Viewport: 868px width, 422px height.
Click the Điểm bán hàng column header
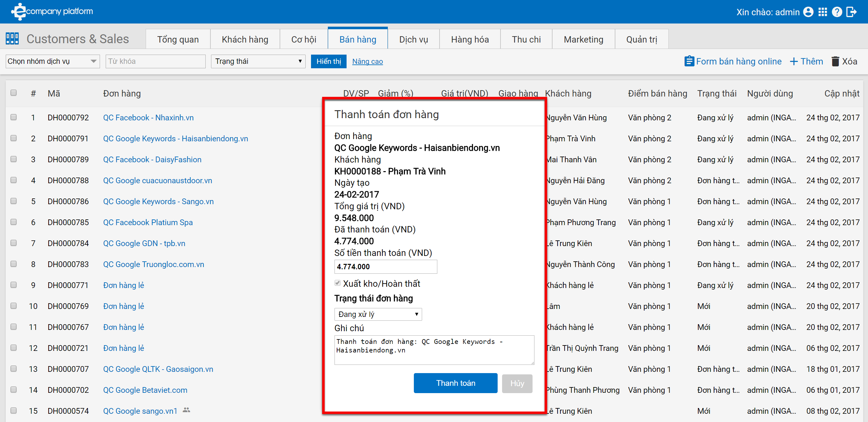point(657,93)
